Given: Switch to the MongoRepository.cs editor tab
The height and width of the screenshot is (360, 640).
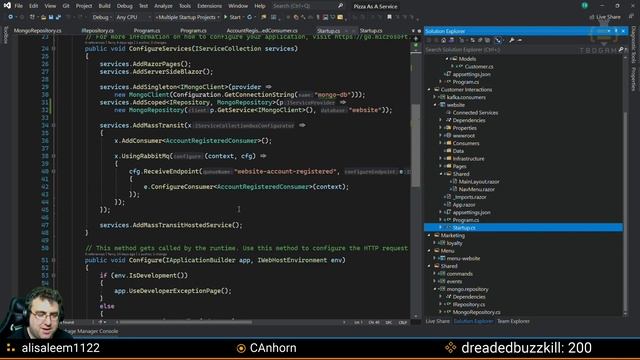Looking at the screenshot, I should click(x=38, y=31).
